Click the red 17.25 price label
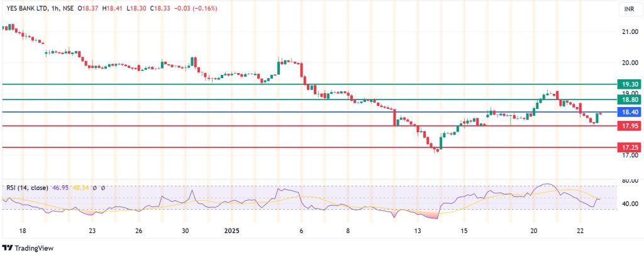644x255 pixels. coord(630,147)
